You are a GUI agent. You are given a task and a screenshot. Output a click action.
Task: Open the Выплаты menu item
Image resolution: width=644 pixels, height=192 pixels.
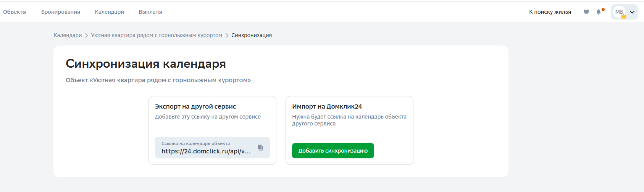click(x=150, y=12)
